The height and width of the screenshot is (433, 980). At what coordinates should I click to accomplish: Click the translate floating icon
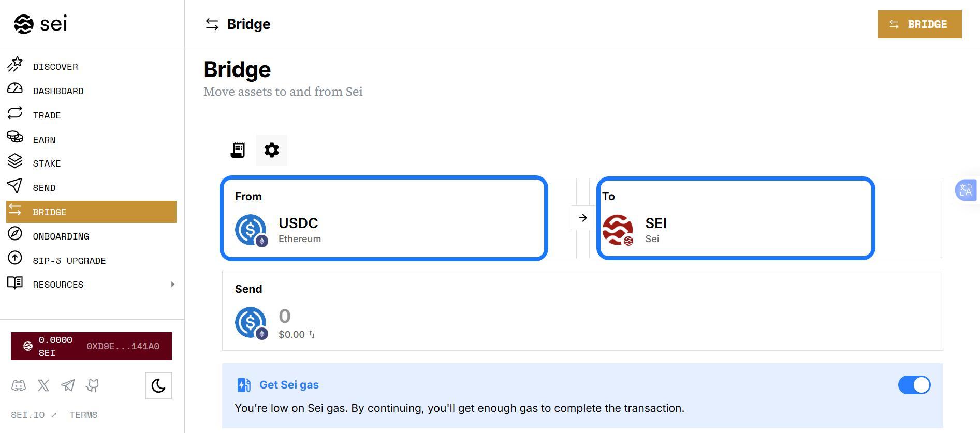click(x=966, y=190)
